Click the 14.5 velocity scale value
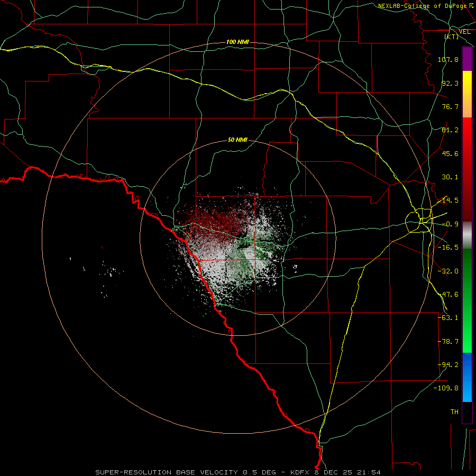476x476 pixels. [x=450, y=200]
